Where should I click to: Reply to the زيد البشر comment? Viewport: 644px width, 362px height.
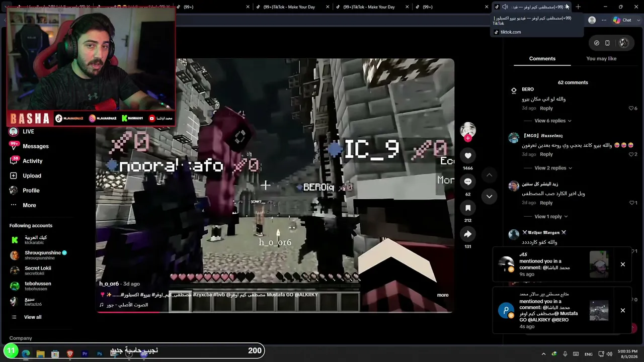click(546, 203)
